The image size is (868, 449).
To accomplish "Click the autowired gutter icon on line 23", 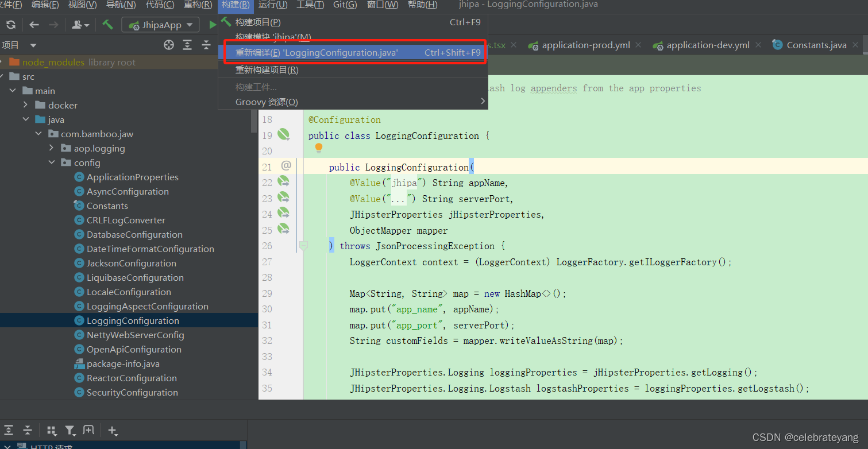I will click(x=284, y=198).
